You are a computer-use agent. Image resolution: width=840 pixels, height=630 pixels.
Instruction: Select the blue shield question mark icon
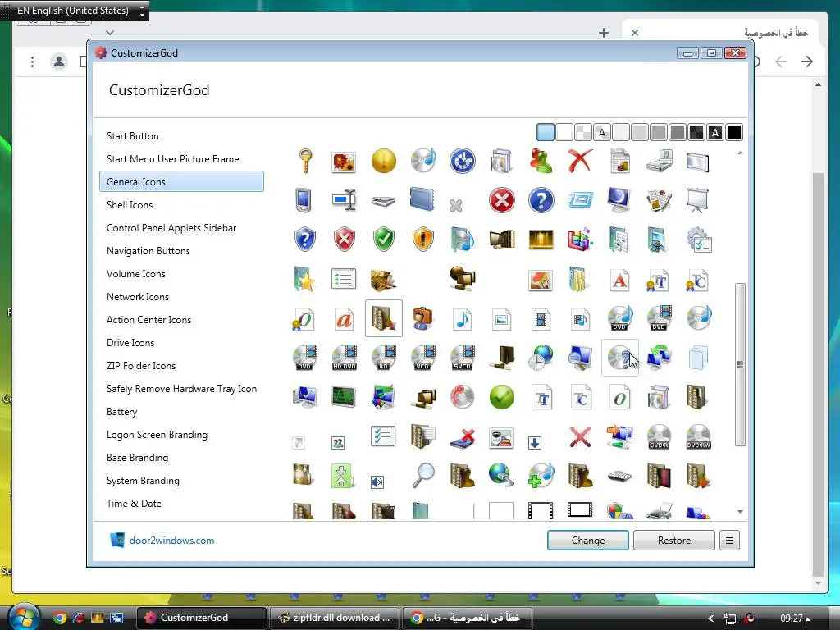[x=305, y=240]
